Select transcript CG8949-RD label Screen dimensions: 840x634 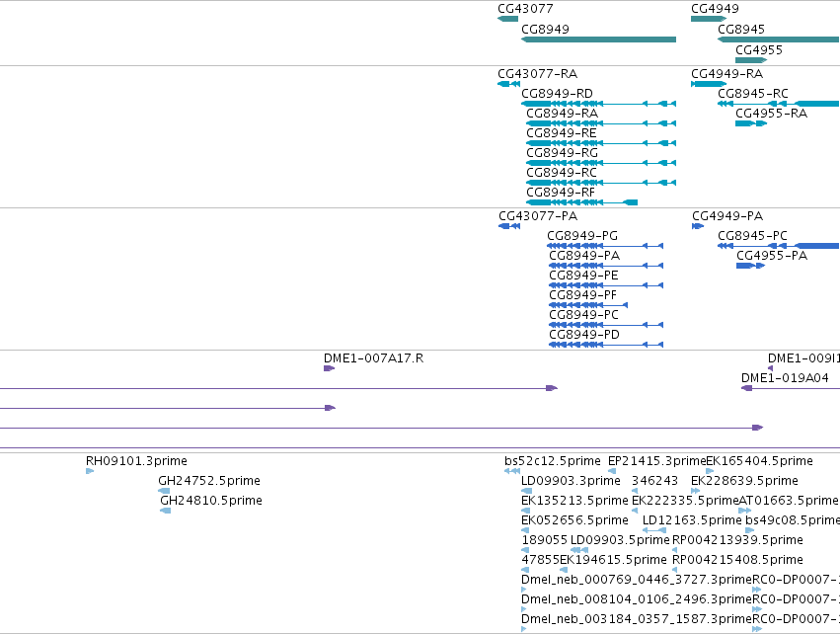(x=557, y=94)
